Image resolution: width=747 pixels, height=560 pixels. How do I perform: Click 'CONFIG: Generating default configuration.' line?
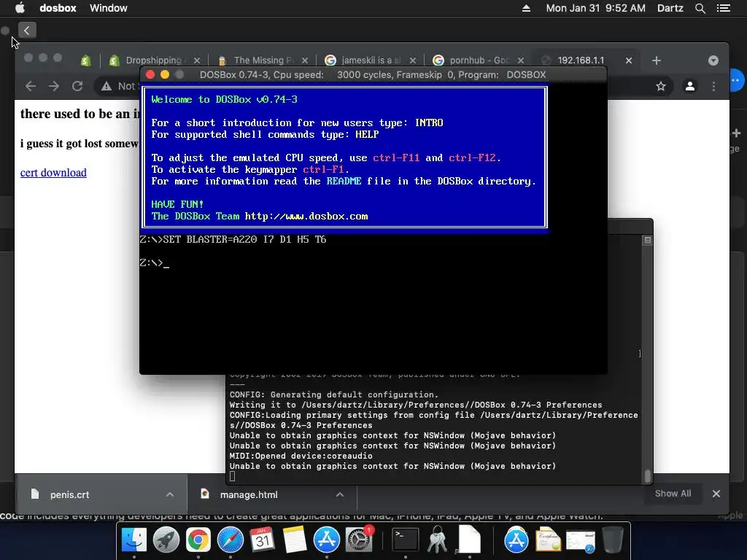(334, 394)
